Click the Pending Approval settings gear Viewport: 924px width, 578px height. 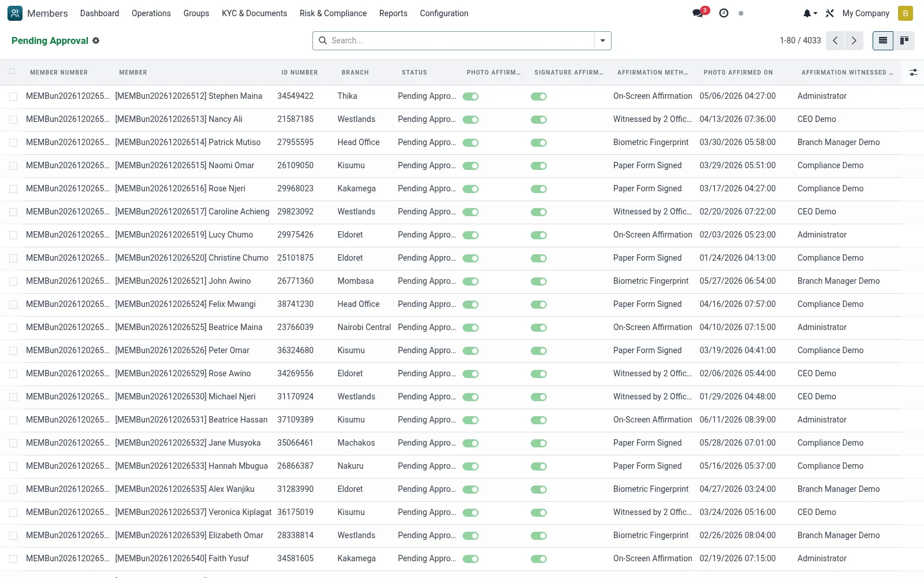point(96,40)
